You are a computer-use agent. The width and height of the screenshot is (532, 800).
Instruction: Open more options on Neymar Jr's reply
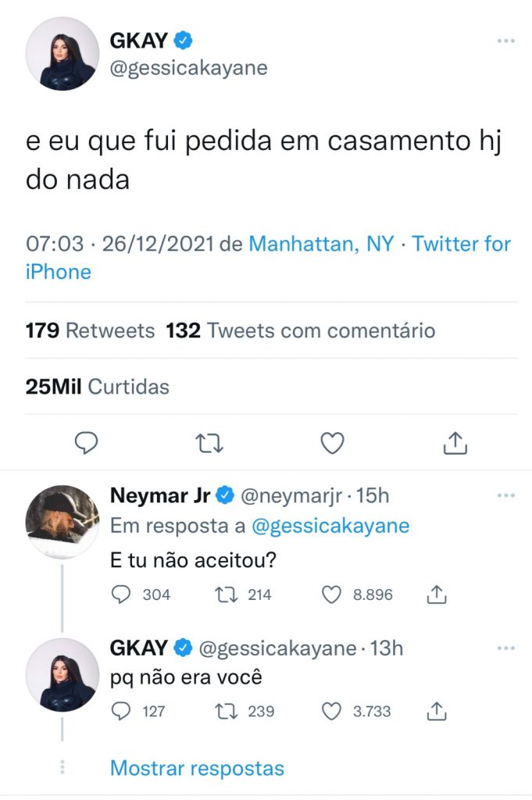tap(506, 495)
